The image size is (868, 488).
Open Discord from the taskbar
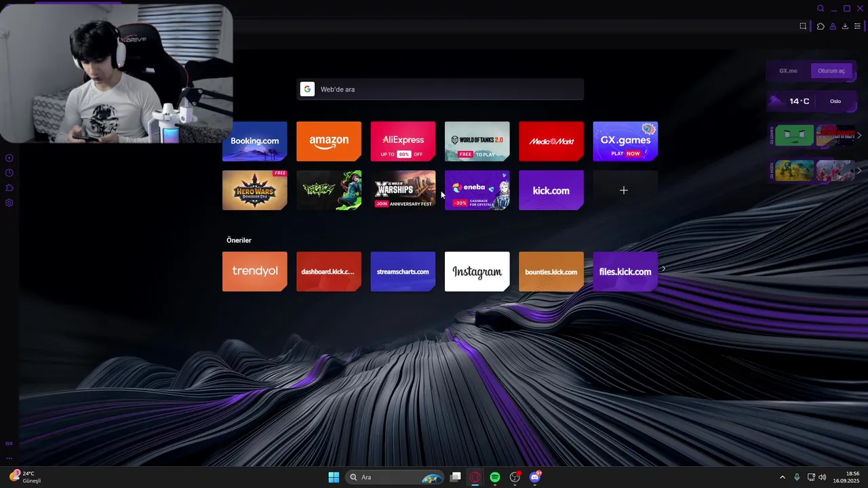pos(535,477)
